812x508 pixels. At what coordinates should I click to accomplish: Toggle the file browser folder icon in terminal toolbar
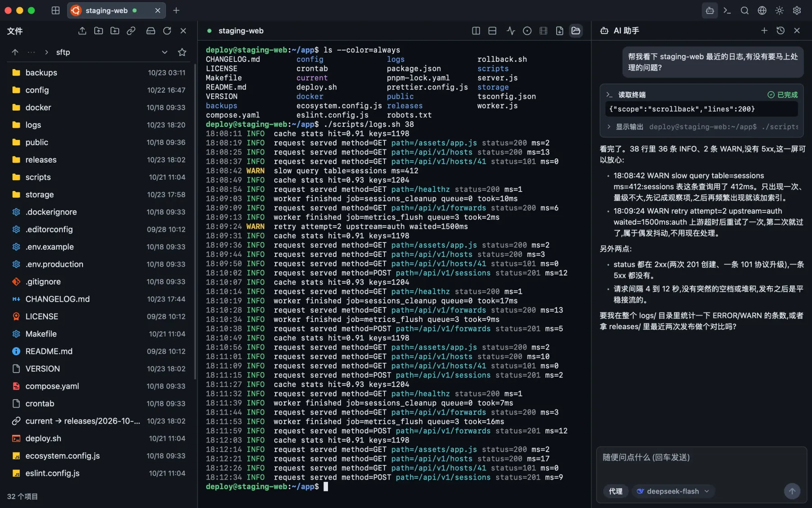click(x=576, y=31)
